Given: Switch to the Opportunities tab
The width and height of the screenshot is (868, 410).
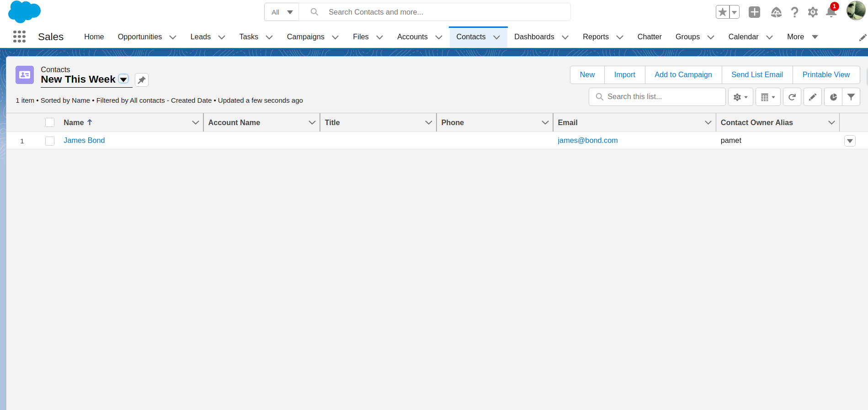Looking at the screenshot, I should pyautogui.click(x=139, y=37).
